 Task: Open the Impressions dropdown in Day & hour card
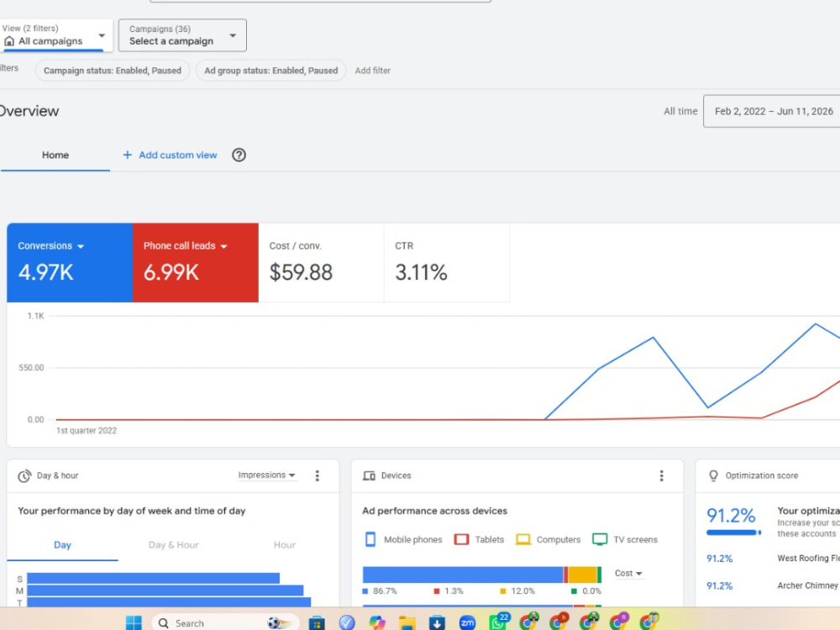click(x=267, y=475)
